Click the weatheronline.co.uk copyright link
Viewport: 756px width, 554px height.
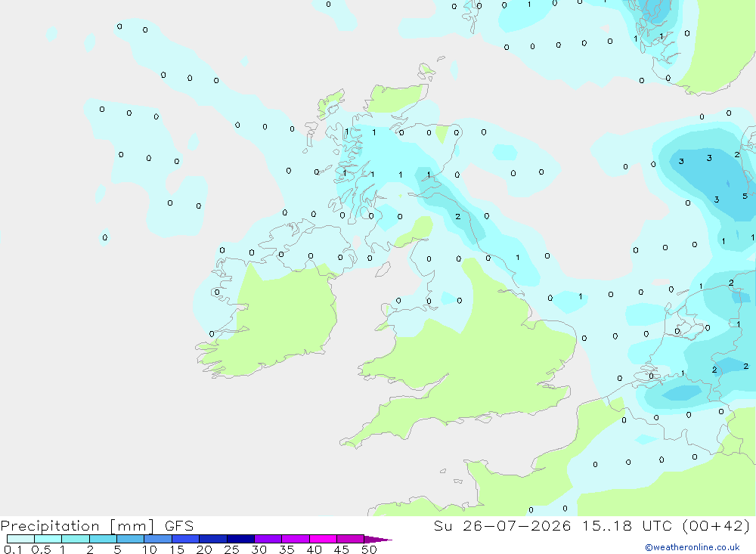coord(692,547)
